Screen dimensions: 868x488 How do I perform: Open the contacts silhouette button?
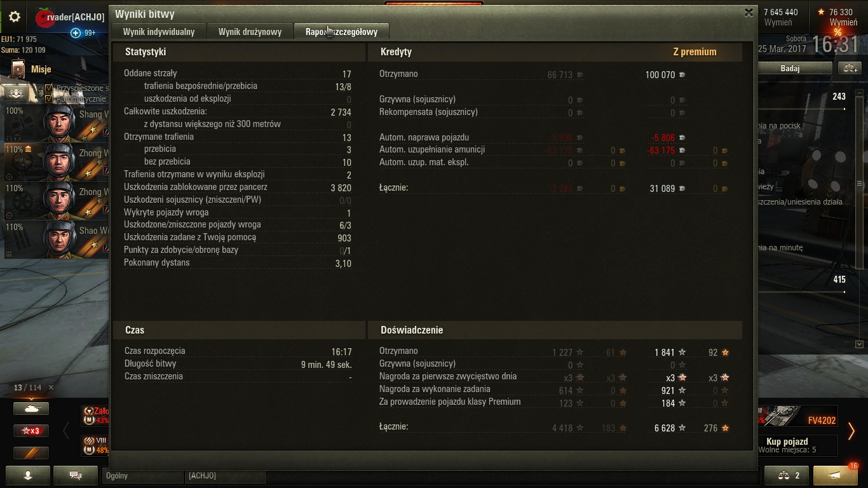(27, 475)
